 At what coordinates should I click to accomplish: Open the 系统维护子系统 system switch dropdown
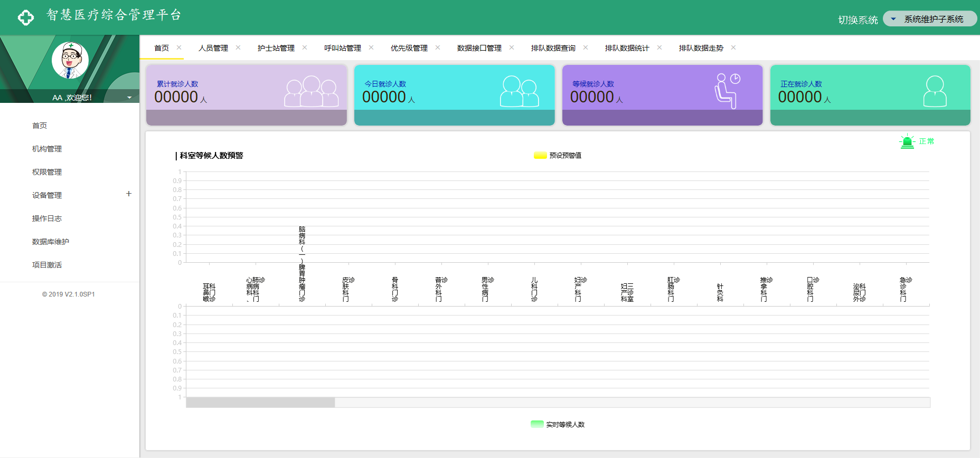[x=930, y=19]
